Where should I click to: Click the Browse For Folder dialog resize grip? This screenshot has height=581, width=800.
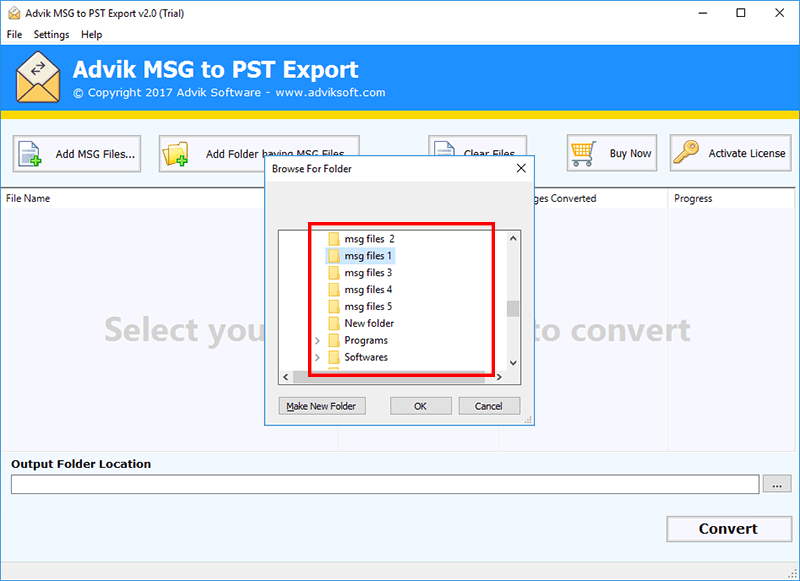point(529,420)
